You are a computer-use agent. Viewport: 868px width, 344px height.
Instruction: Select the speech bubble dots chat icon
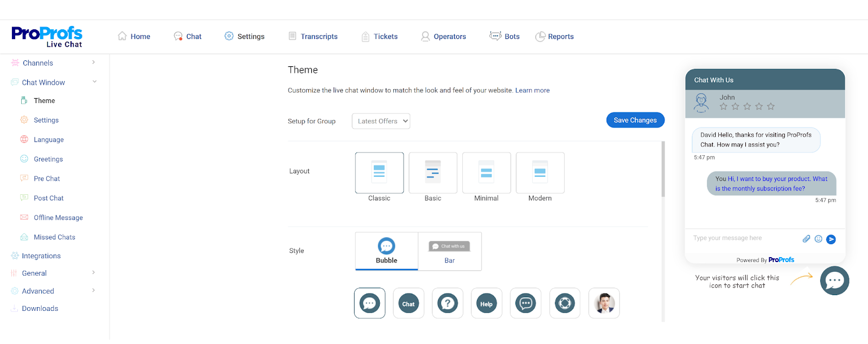[370, 303]
